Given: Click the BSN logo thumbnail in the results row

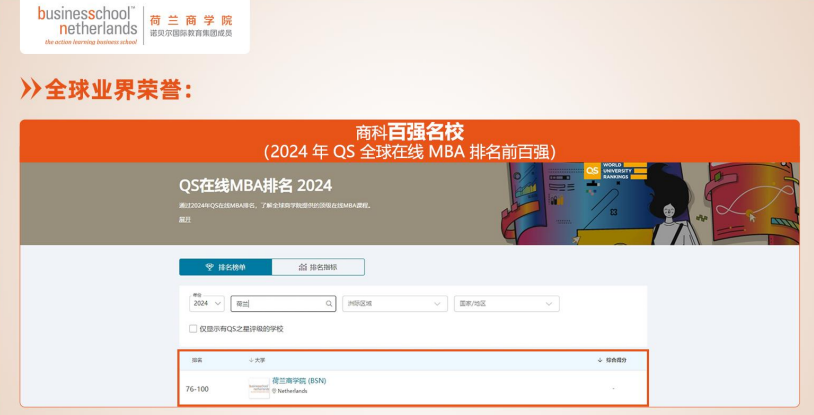Looking at the screenshot, I should pos(259,388).
